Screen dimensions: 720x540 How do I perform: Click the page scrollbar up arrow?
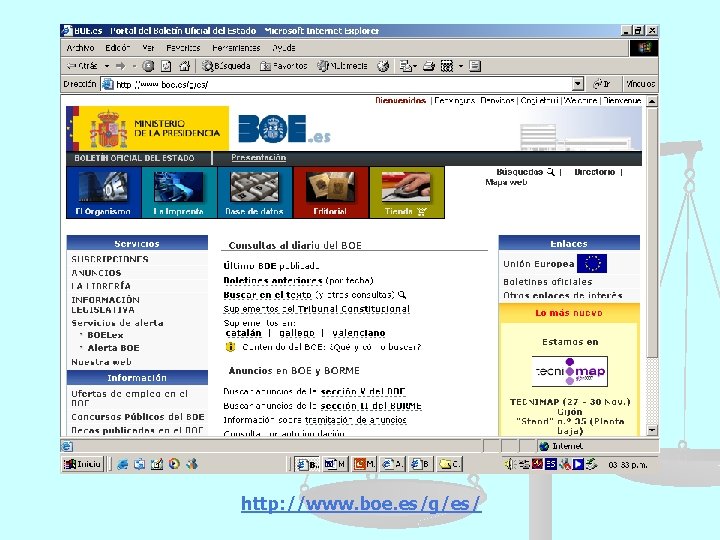(x=652, y=101)
